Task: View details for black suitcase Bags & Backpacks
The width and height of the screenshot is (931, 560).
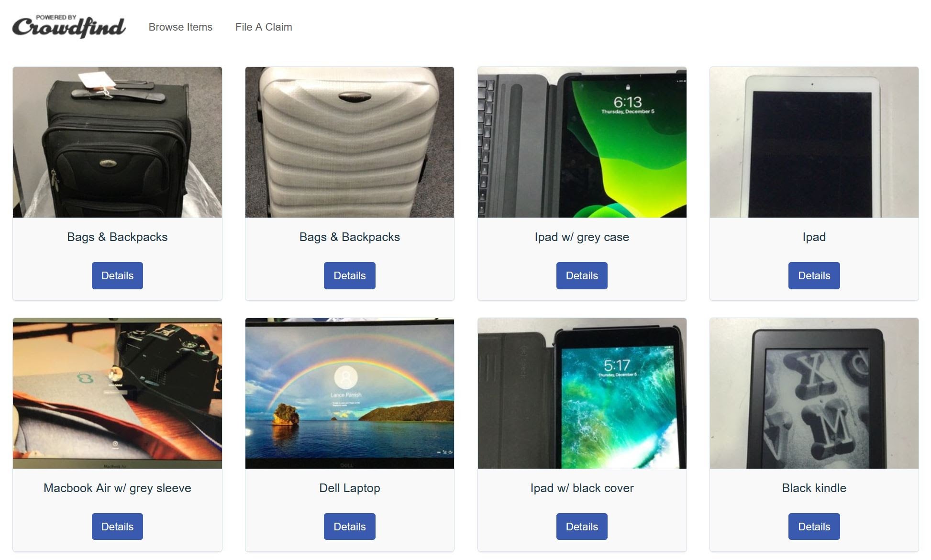Action: pyautogui.click(x=117, y=275)
